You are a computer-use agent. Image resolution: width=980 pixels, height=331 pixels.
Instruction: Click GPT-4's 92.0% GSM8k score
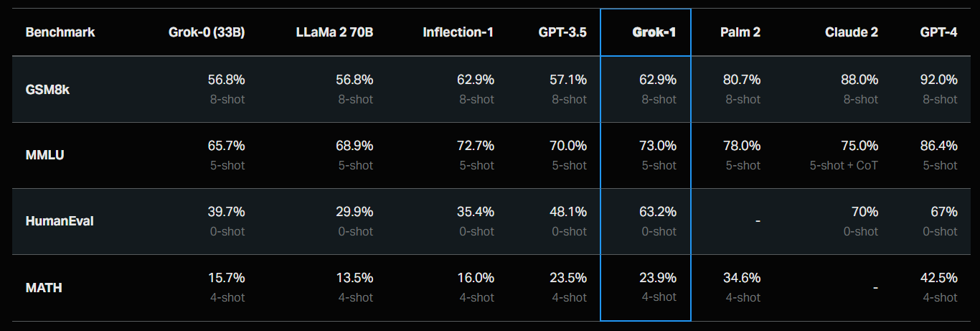pyautogui.click(x=939, y=80)
